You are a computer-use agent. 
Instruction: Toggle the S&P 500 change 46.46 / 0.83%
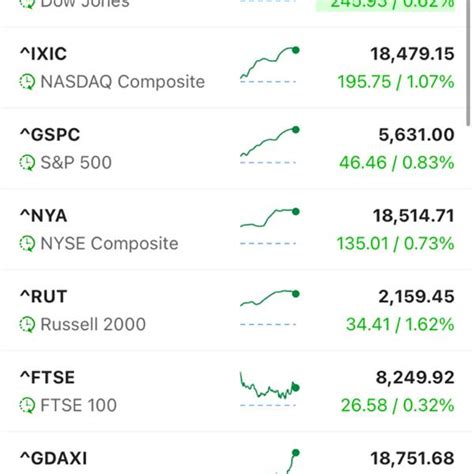point(397,163)
